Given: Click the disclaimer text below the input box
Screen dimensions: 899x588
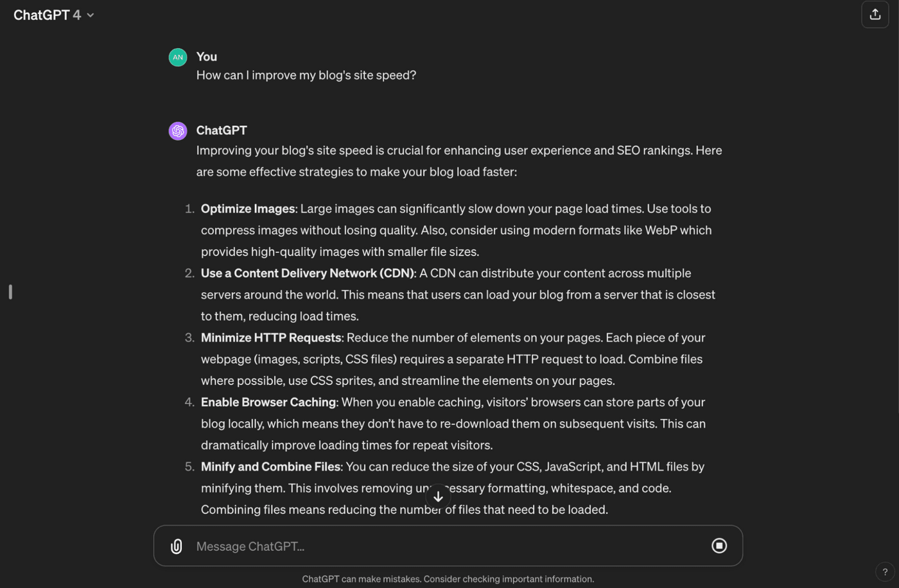Looking at the screenshot, I should coord(448,578).
